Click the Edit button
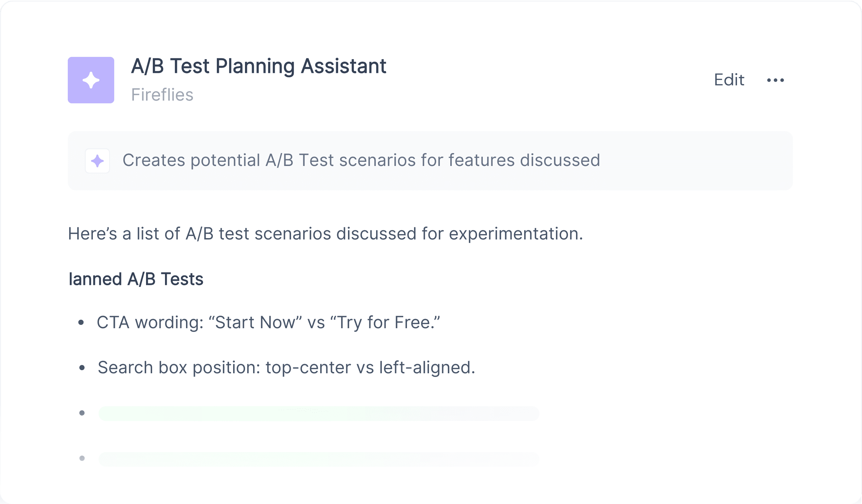 coord(729,80)
